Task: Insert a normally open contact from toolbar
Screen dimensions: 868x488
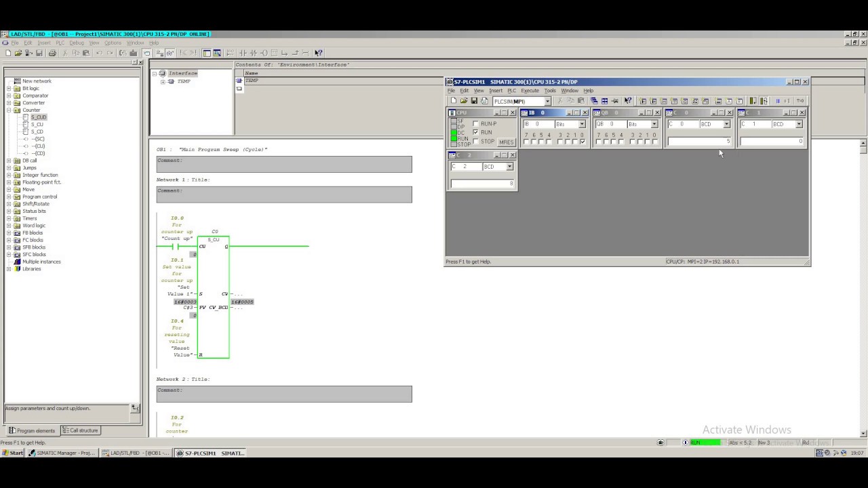Action: click(243, 53)
